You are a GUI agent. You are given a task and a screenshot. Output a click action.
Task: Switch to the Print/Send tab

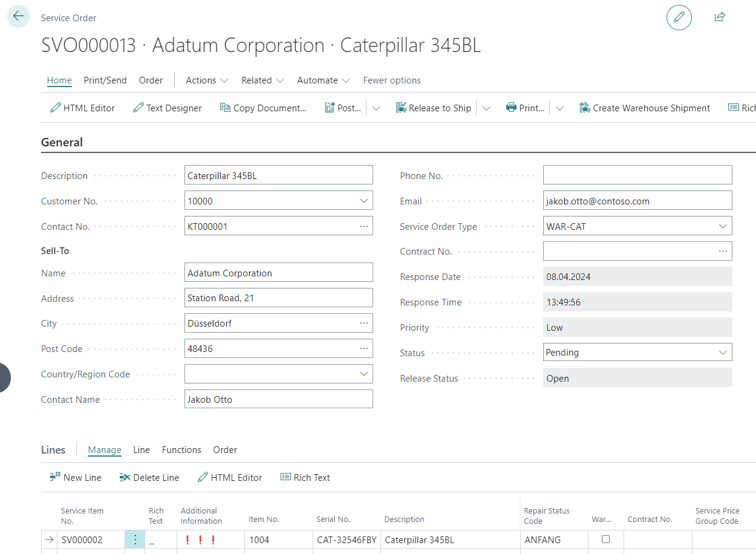(105, 80)
